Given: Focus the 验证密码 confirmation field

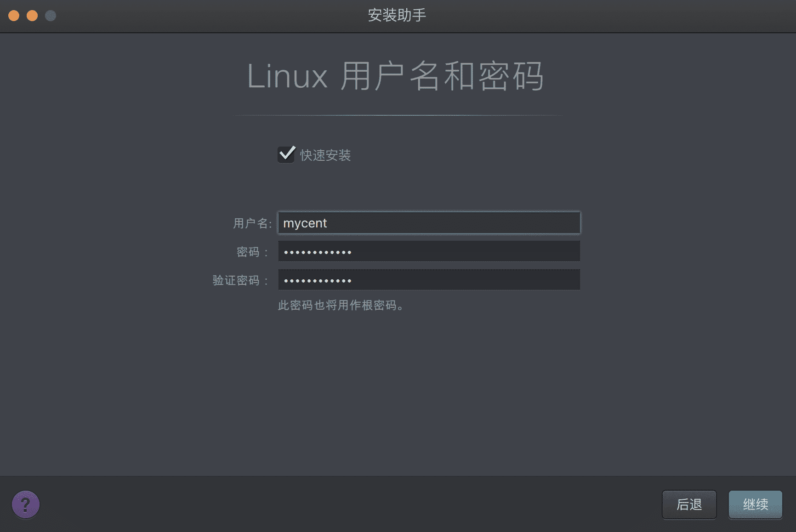Looking at the screenshot, I should click(x=429, y=280).
